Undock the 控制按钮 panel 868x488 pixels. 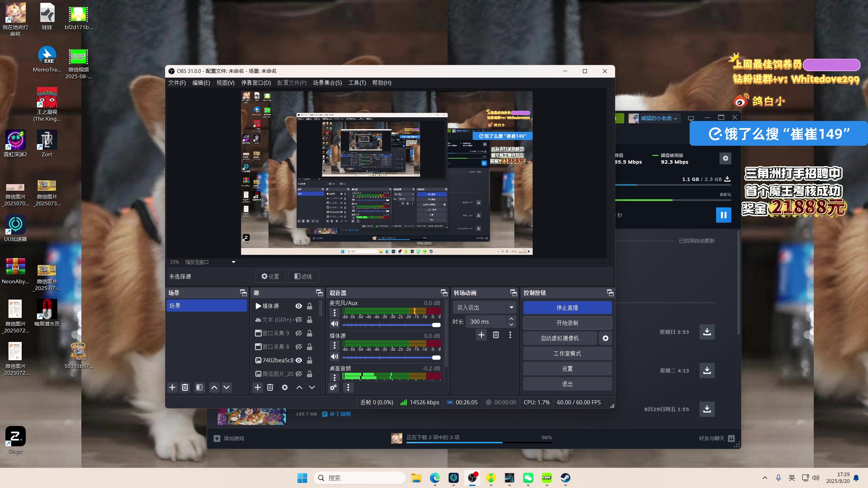tap(610, 293)
